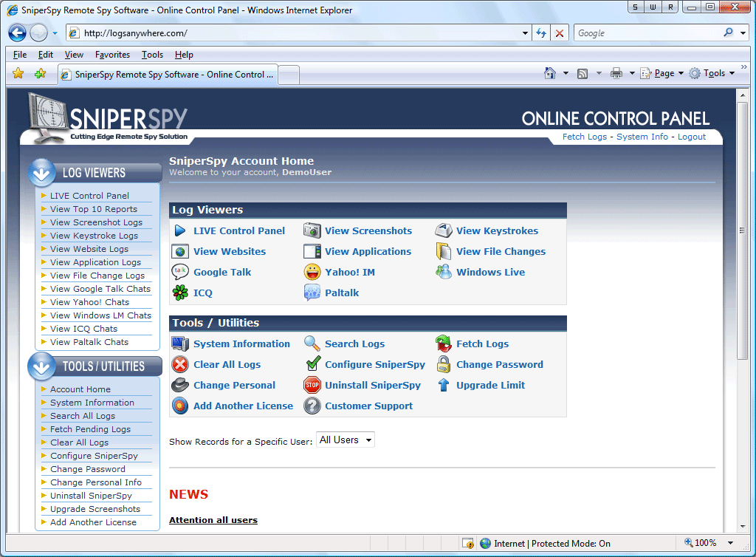Click the Google search box
The height and width of the screenshot is (557, 756).
pos(648,33)
